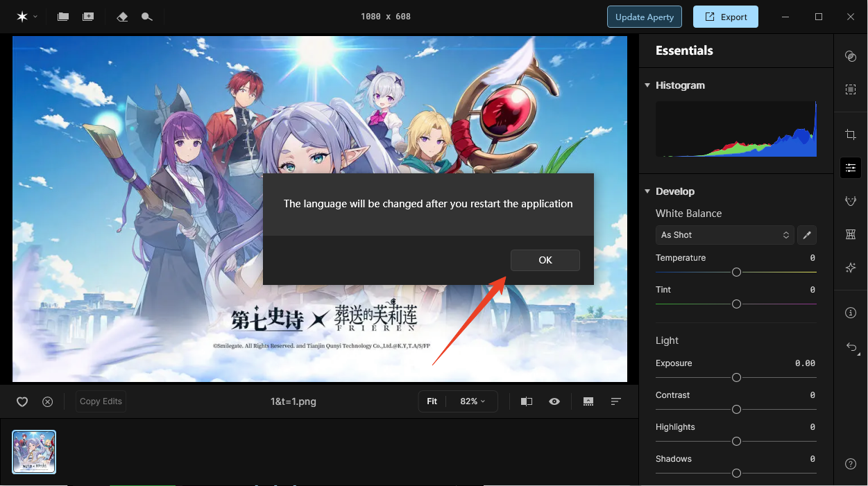Open the 82% zoom level dropdown
868x486 pixels.
473,401
